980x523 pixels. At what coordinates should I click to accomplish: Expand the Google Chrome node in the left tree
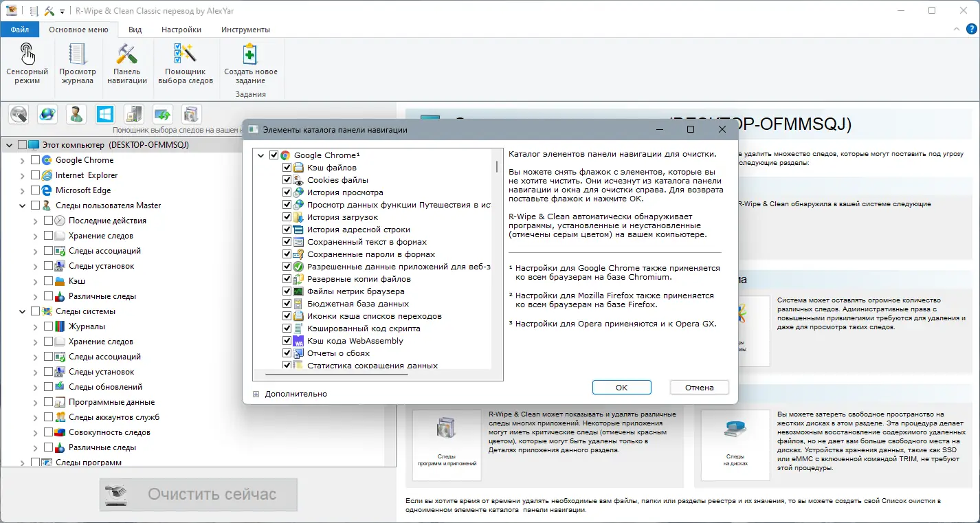pyautogui.click(x=23, y=160)
